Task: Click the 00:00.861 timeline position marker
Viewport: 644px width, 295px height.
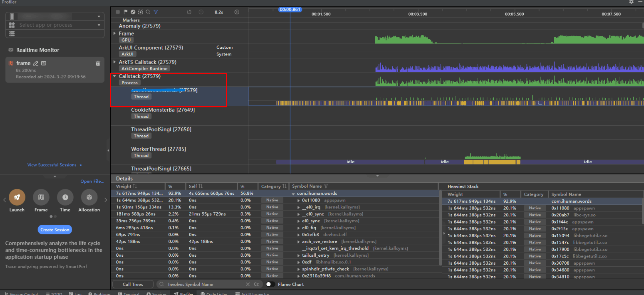Action: [x=290, y=10]
